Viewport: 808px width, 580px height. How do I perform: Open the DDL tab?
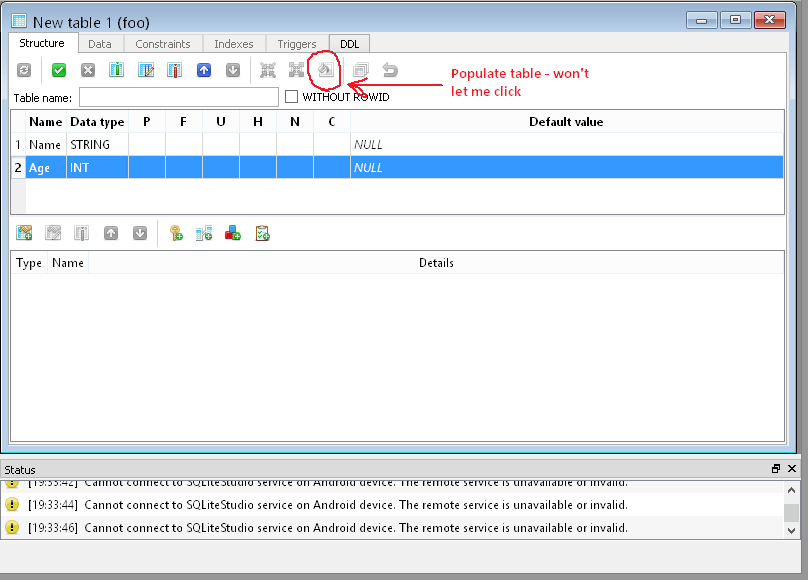(350, 44)
